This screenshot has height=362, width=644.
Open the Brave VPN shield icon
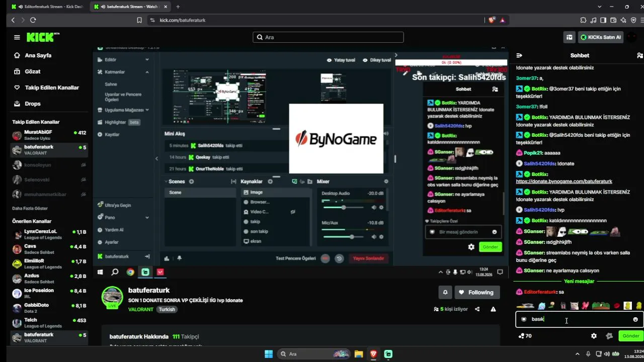click(x=633, y=20)
